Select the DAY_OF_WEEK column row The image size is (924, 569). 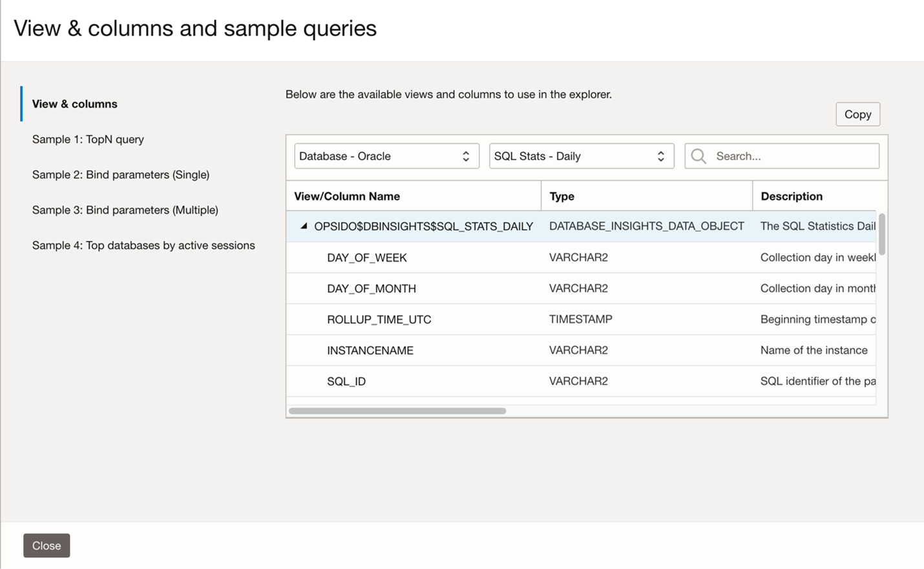click(x=367, y=258)
